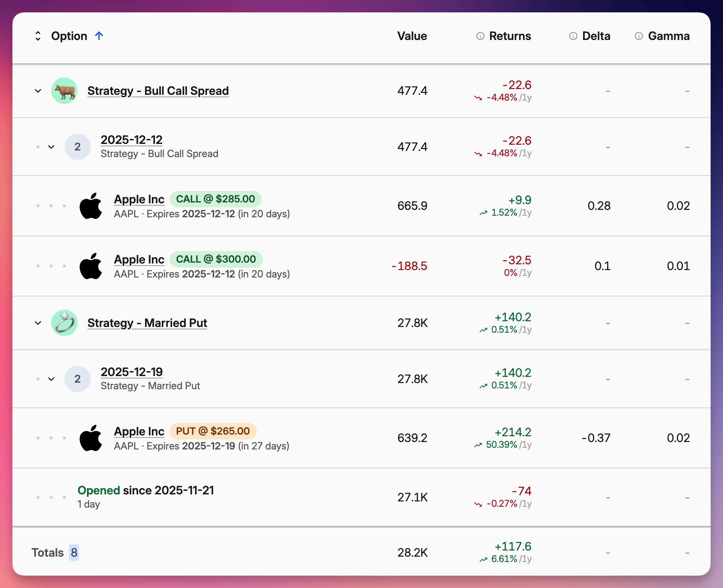The width and height of the screenshot is (723, 588).
Task: Toggle the blue ascending sort arrow on Option column
Action: tap(99, 36)
